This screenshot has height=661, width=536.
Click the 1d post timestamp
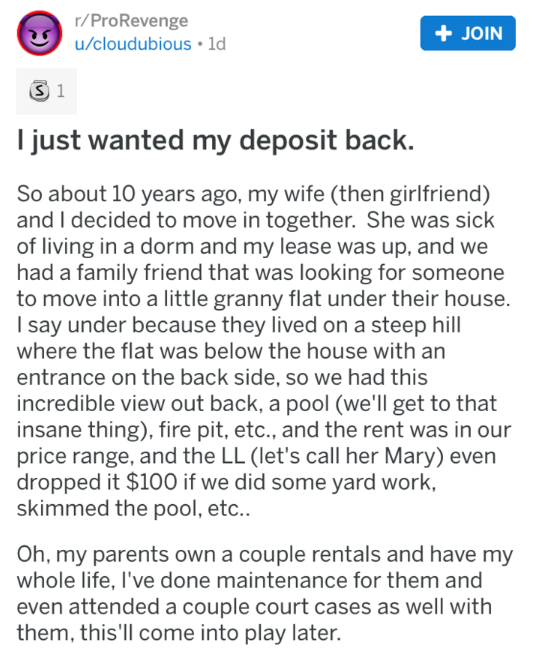[217, 44]
